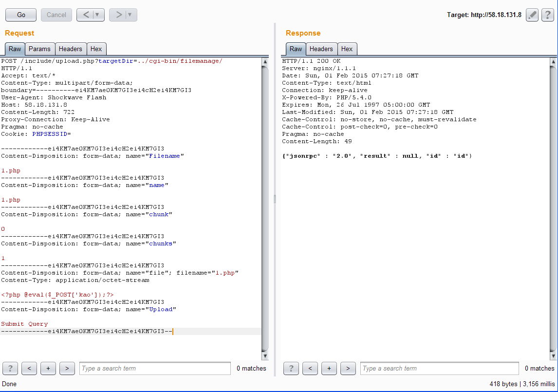This screenshot has width=558, height=392.
Task: Edit target using the pencil icon
Action: [532, 15]
